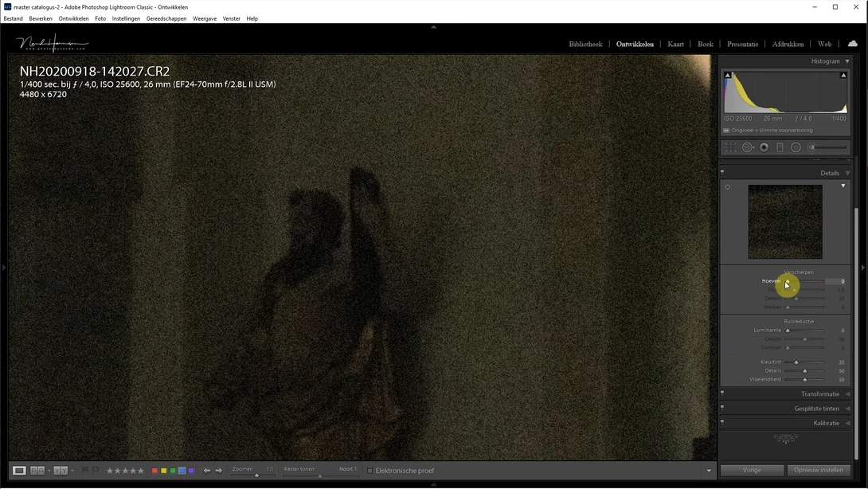The height and width of the screenshot is (489, 868).
Task: Open toolbar content dropdown arrow
Action: (x=709, y=471)
